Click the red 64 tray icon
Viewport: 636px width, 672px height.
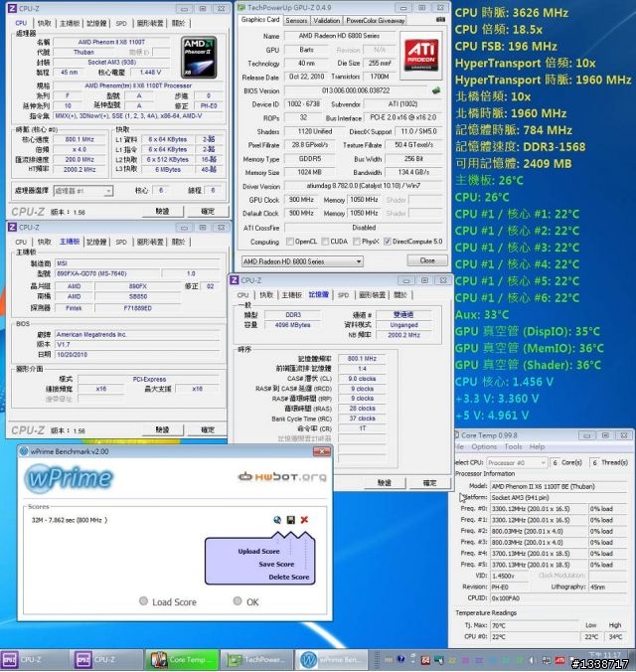(425, 660)
